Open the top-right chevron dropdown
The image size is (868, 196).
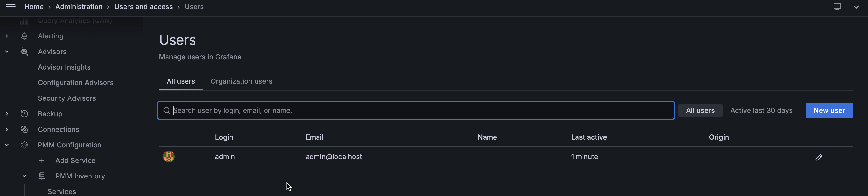(856, 7)
